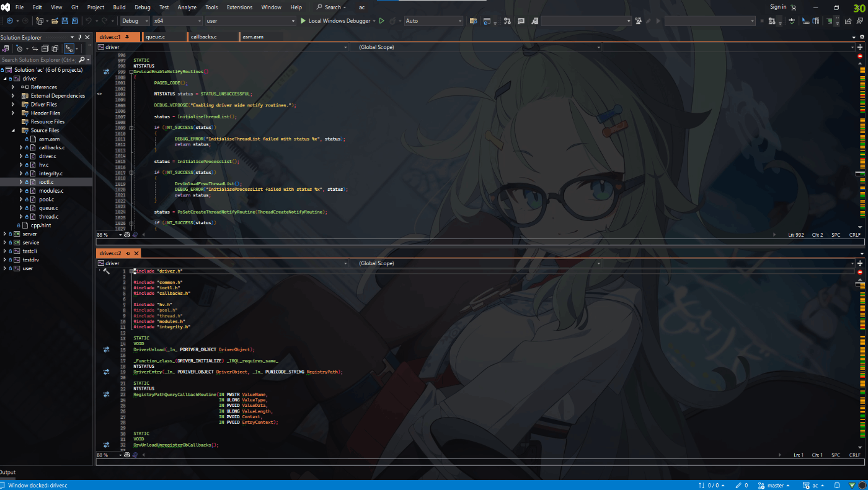Start Without Debugging green outline arrow

coord(382,20)
